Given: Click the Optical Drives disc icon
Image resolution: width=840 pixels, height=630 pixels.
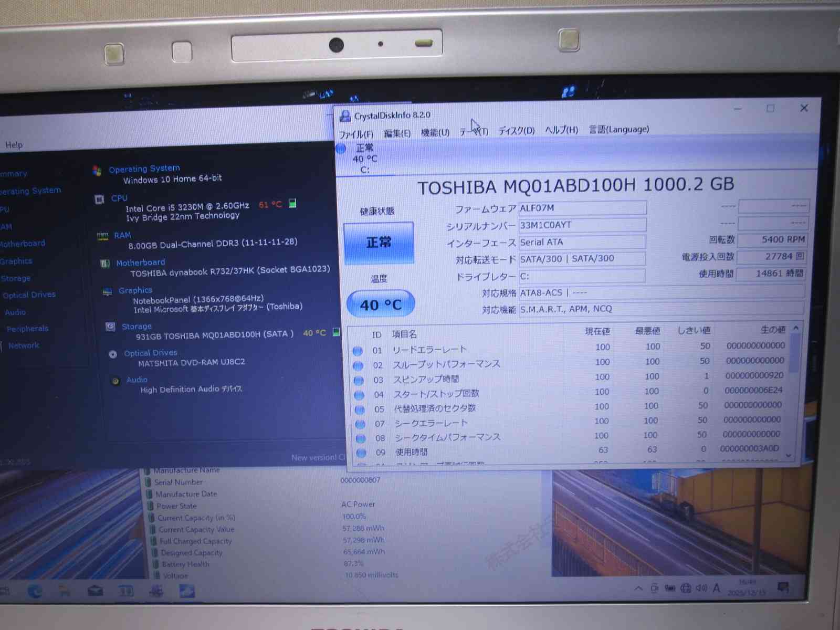Looking at the screenshot, I should [113, 354].
